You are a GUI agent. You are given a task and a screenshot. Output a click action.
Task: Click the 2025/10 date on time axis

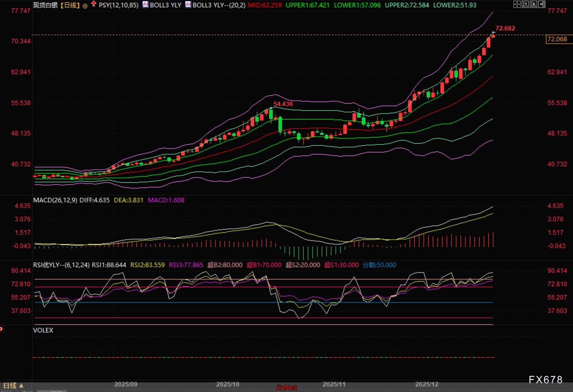[228, 384]
